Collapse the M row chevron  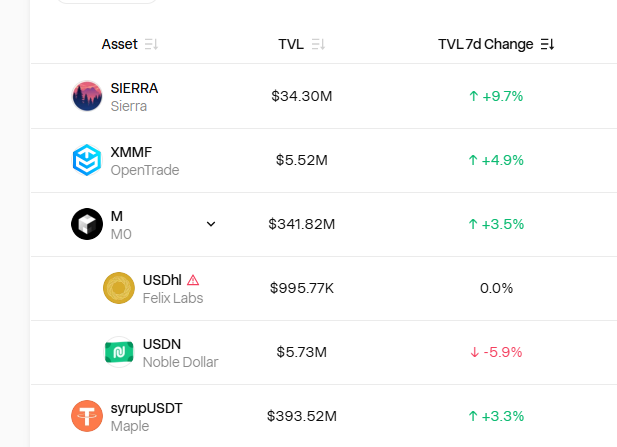pyautogui.click(x=211, y=224)
